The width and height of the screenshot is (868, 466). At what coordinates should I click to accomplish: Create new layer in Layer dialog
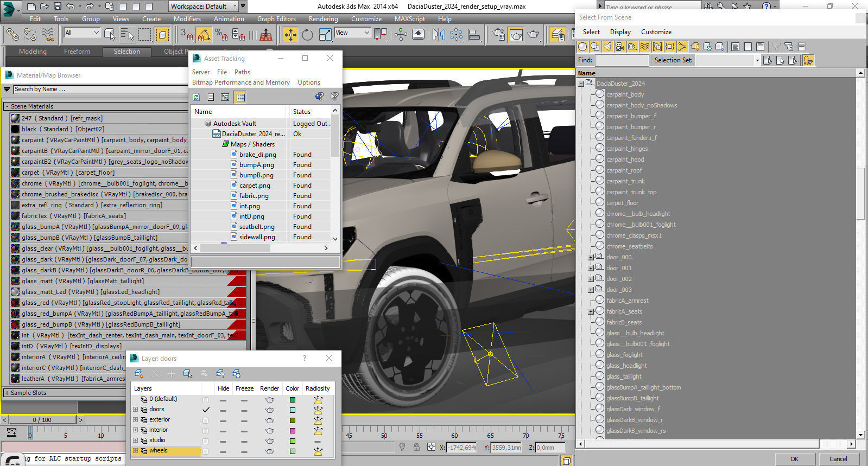tap(139, 374)
